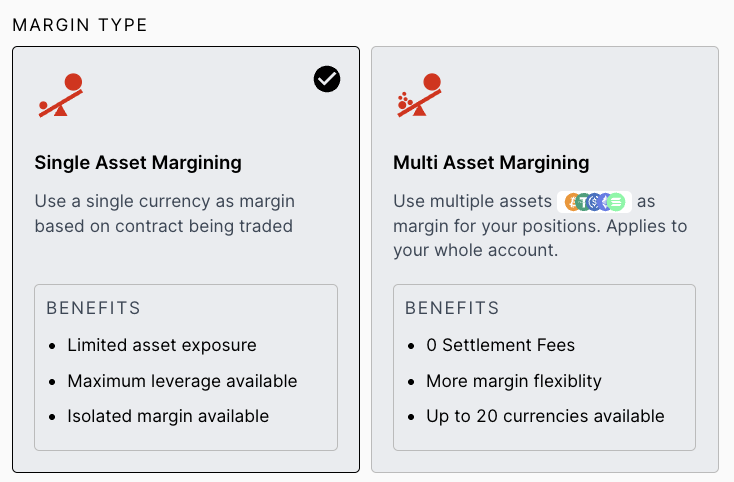This screenshot has width=734, height=482.
Task: Click the green Tether coin icon
Action: pos(583,202)
